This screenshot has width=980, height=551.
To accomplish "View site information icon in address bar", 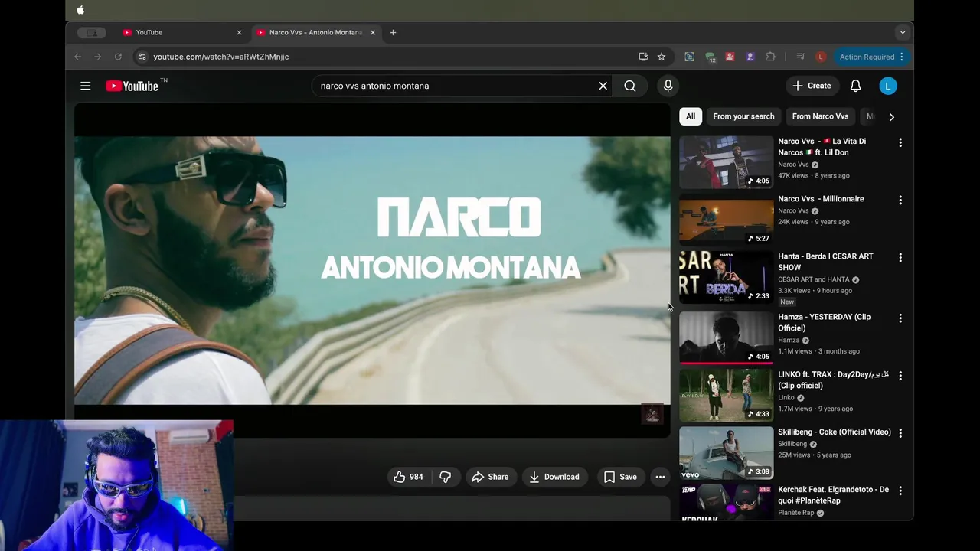I will tap(141, 57).
